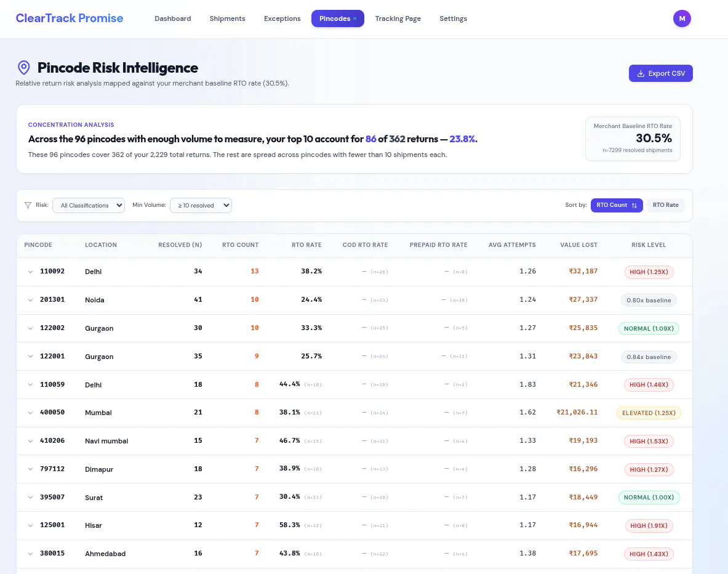Click the RISK LEVEL column header
728x574 pixels.
649,245
